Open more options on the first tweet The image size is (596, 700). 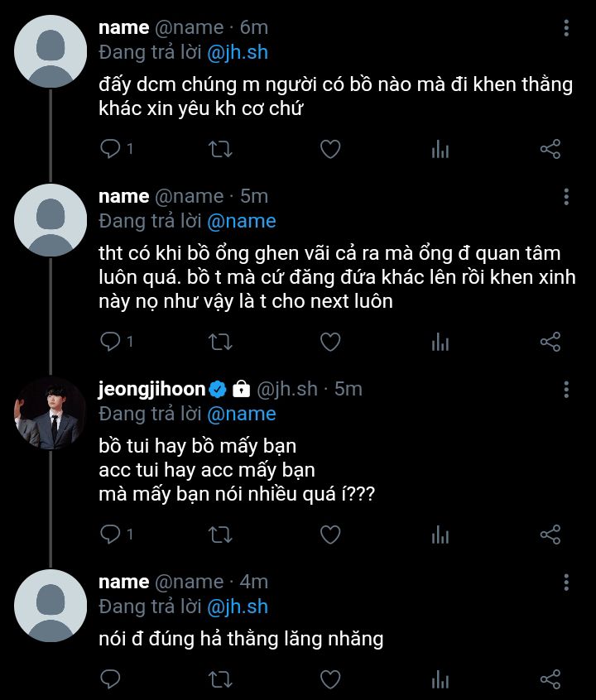pyautogui.click(x=566, y=28)
